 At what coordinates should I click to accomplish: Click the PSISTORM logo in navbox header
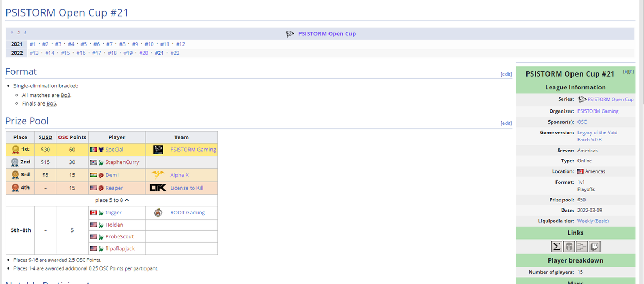[x=290, y=34]
